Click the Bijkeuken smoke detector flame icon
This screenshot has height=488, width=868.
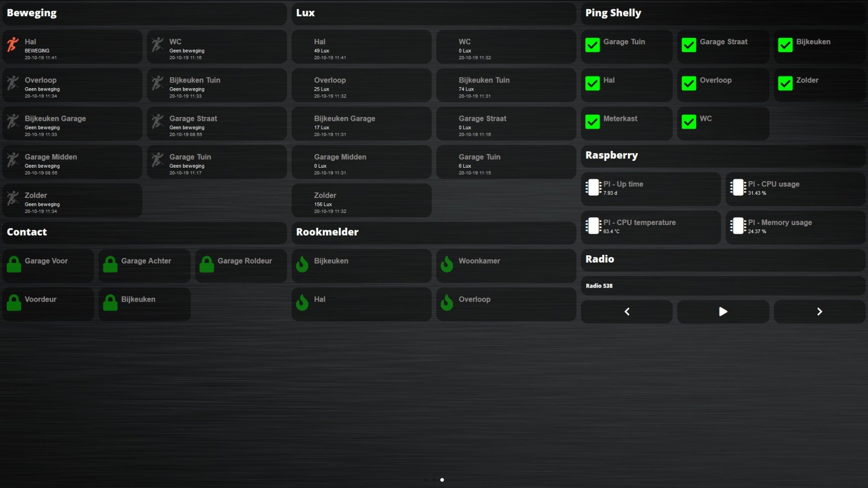point(302,264)
